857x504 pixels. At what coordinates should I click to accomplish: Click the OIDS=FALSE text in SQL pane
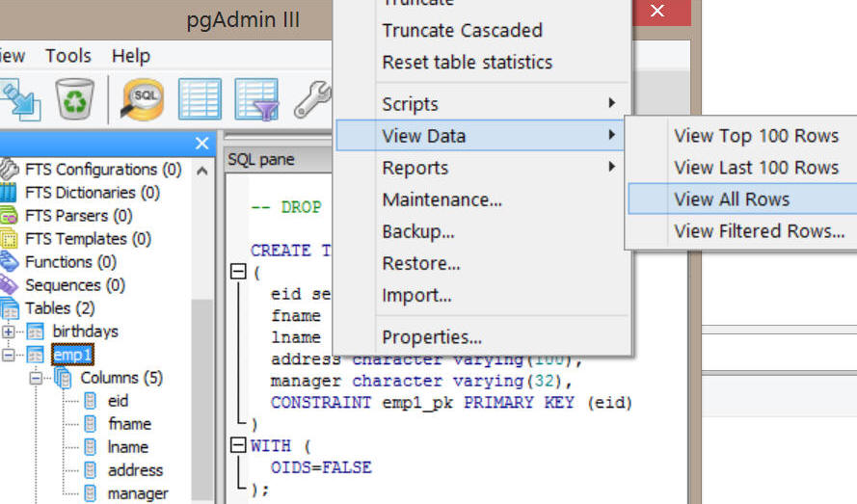pyautogui.click(x=321, y=467)
